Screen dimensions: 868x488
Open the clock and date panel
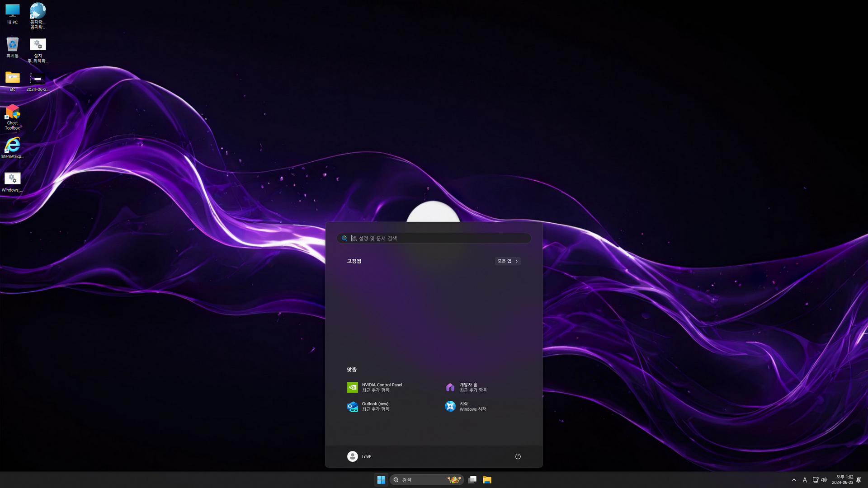click(842, 480)
